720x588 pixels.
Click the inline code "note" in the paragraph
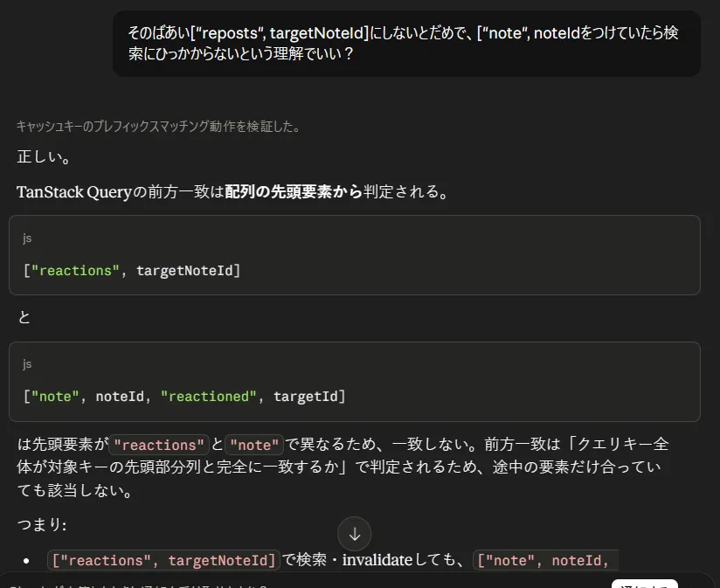254,445
